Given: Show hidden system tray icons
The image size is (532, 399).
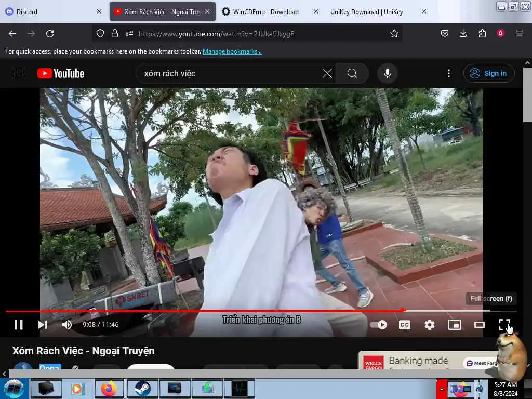Looking at the screenshot, I should [x=442, y=389].
